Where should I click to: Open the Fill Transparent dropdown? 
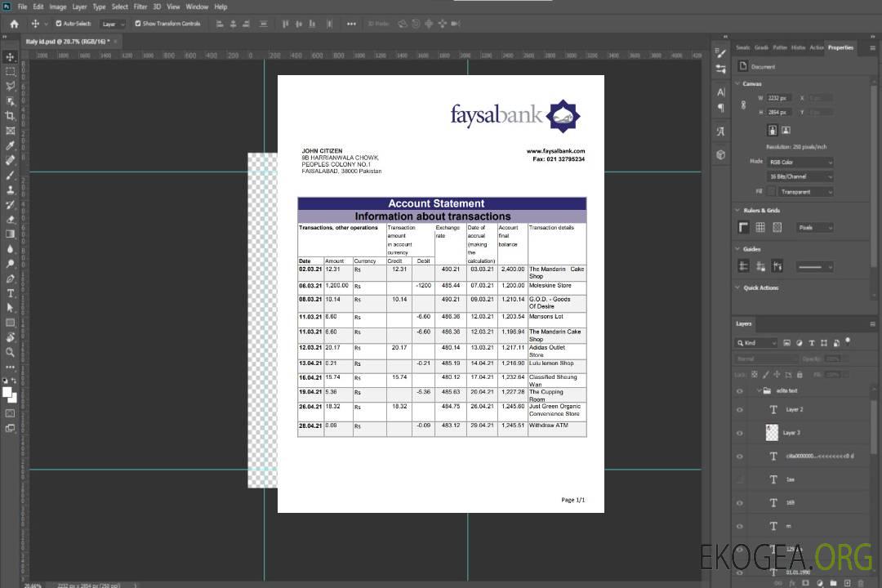[x=805, y=192]
